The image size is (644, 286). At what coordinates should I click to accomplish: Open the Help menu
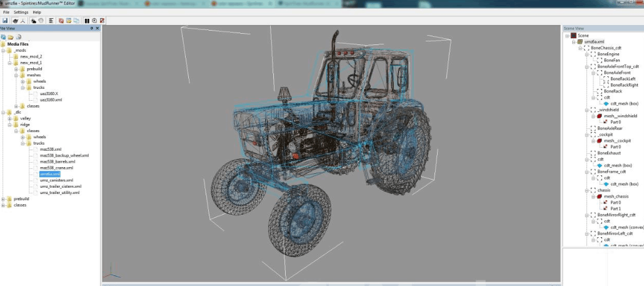(37, 12)
